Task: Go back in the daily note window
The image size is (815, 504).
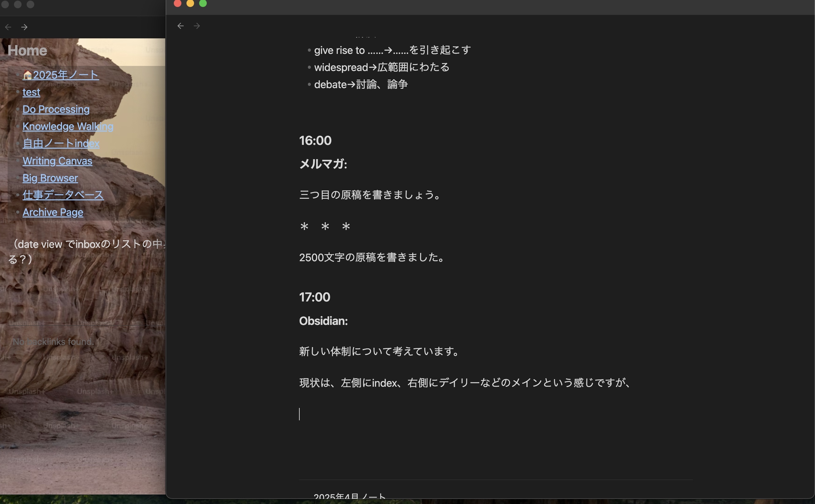Action: 180,26
